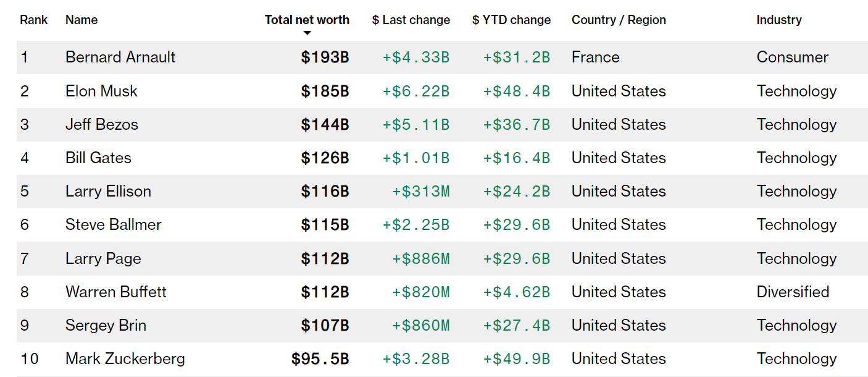Sort table by Name column header
The image size is (868, 377).
81,20
